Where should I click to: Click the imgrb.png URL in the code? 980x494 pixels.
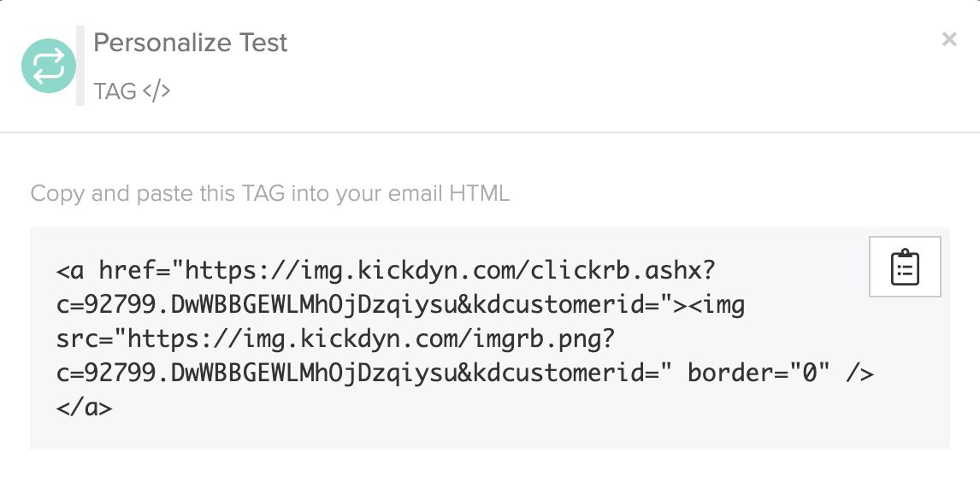371,339
